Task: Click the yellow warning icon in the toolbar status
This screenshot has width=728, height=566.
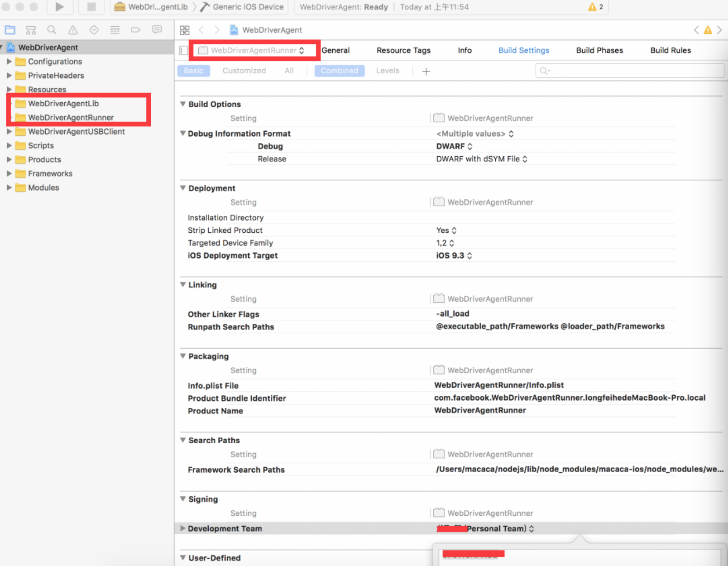Action: (592, 7)
